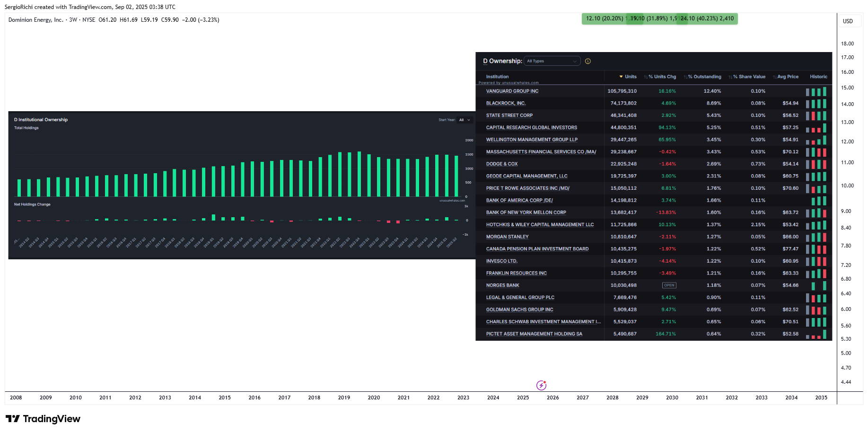Viewport: 868px width, 433px height.
Task: Sort by Avg Price column
Action: [x=786, y=77]
